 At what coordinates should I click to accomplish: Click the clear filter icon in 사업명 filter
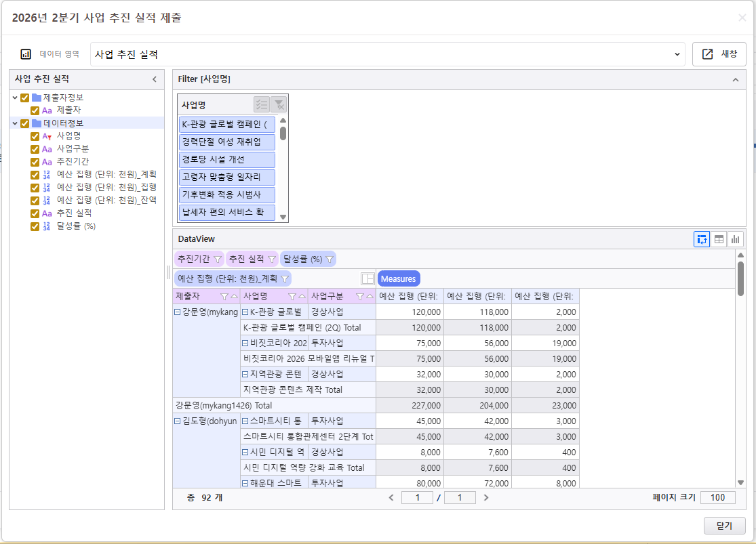[x=279, y=104]
